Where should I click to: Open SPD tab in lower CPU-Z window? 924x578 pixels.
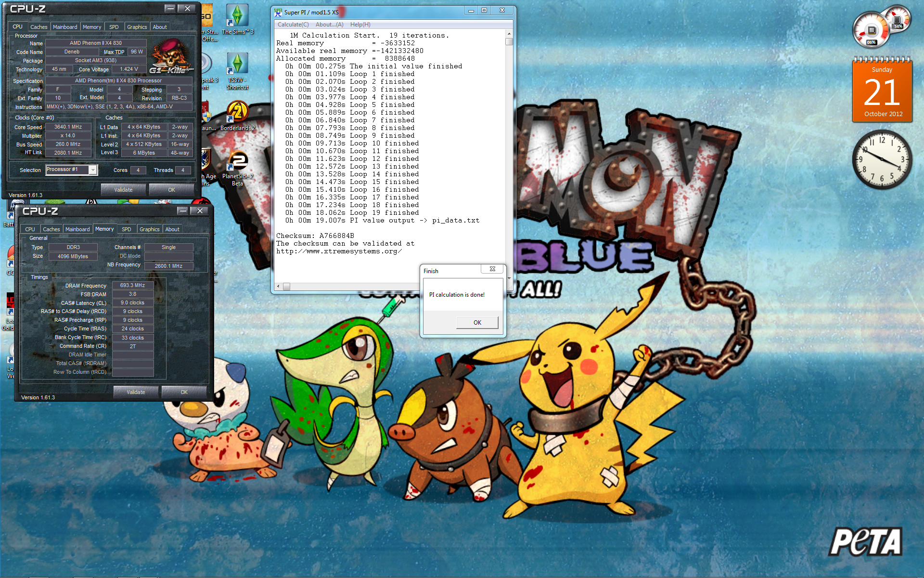click(127, 229)
